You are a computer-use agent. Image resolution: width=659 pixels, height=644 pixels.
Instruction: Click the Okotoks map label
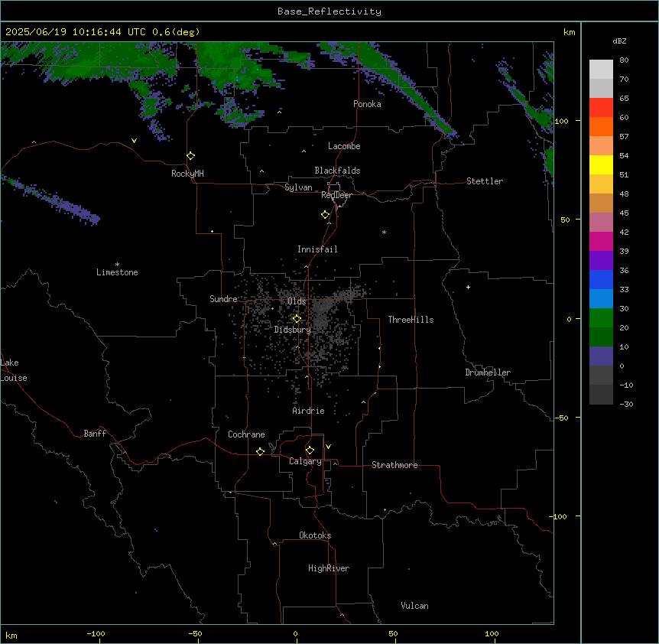click(x=315, y=535)
